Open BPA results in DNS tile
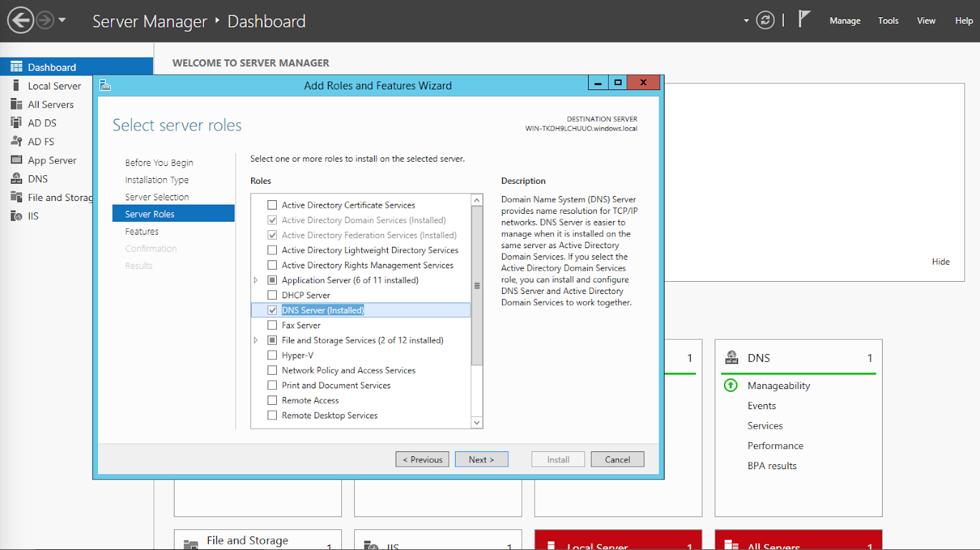Image resolution: width=980 pixels, height=550 pixels. (772, 465)
